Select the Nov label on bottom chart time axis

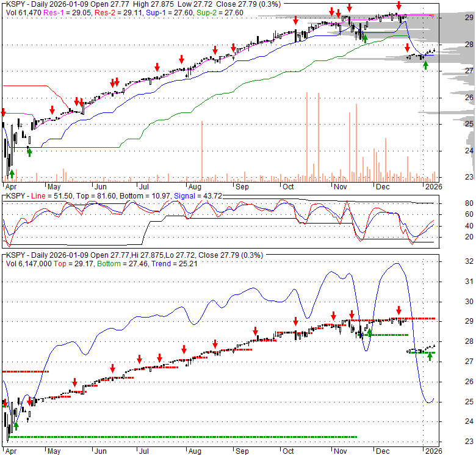(x=339, y=451)
